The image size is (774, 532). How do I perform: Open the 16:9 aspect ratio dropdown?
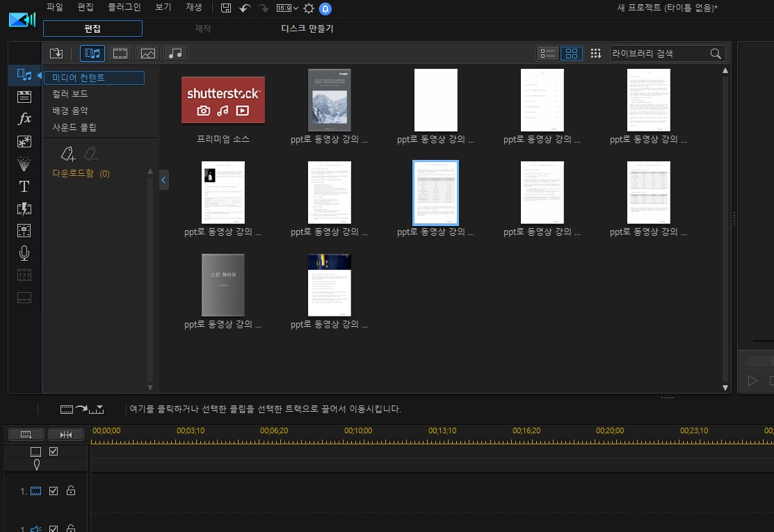(x=287, y=8)
